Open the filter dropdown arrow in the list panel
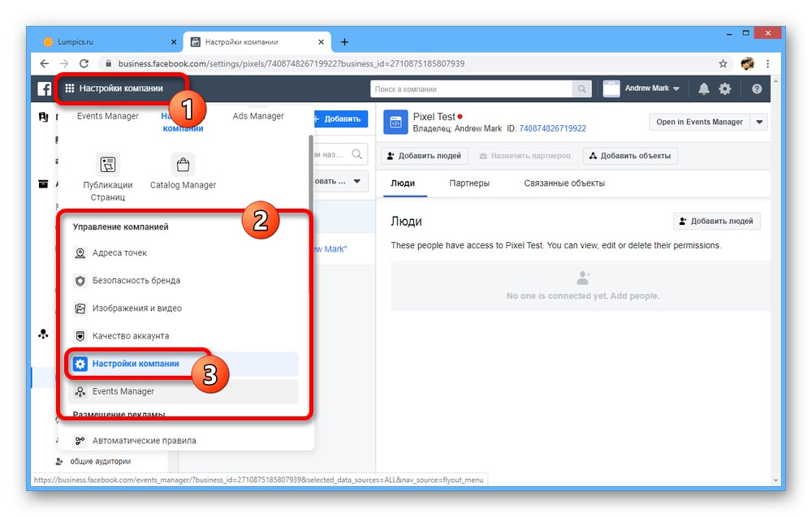 click(x=356, y=181)
